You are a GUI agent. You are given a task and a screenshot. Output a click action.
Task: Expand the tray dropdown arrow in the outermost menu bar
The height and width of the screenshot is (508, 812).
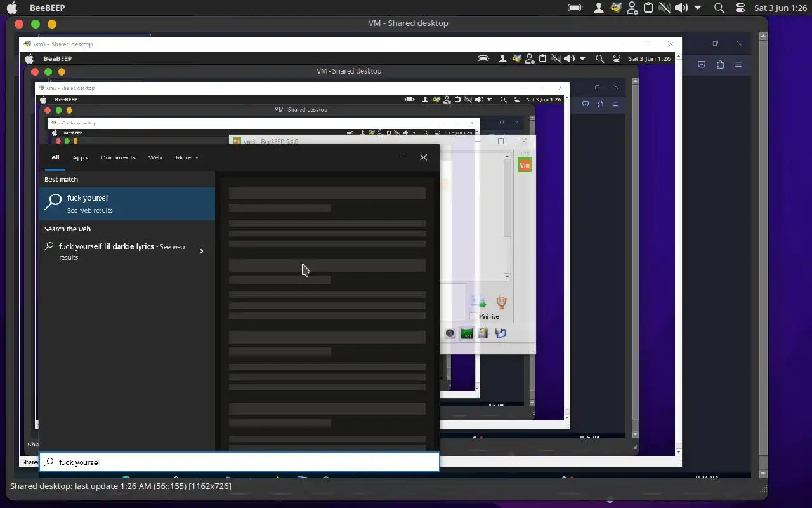click(x=698, y=8)
